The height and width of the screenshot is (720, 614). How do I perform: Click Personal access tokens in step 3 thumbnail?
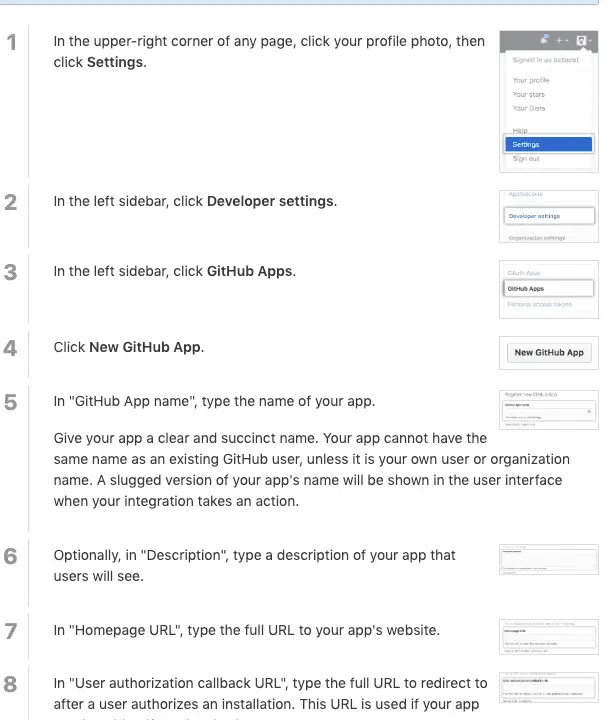[x=539, y=304]
